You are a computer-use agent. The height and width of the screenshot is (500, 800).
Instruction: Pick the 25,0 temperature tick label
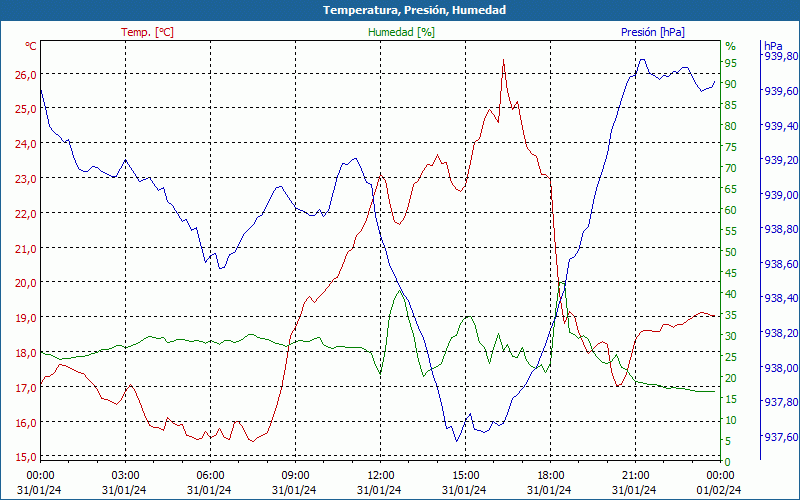coord(26,109)
